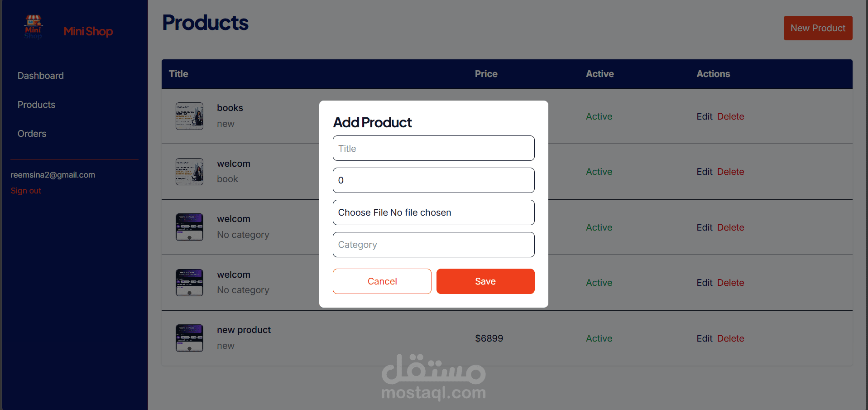
Task: Edit the books product
Action: 704,116
